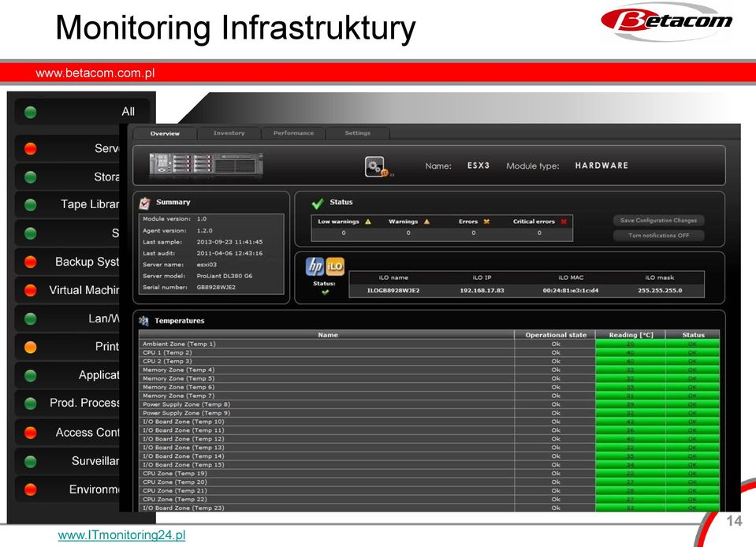Click the green status dot beside All

31,112
